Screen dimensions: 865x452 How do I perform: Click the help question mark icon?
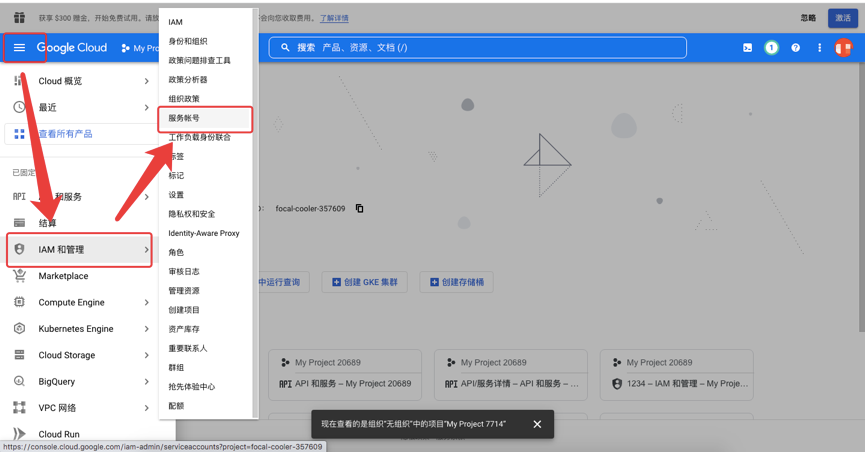[x=795, y=47]
